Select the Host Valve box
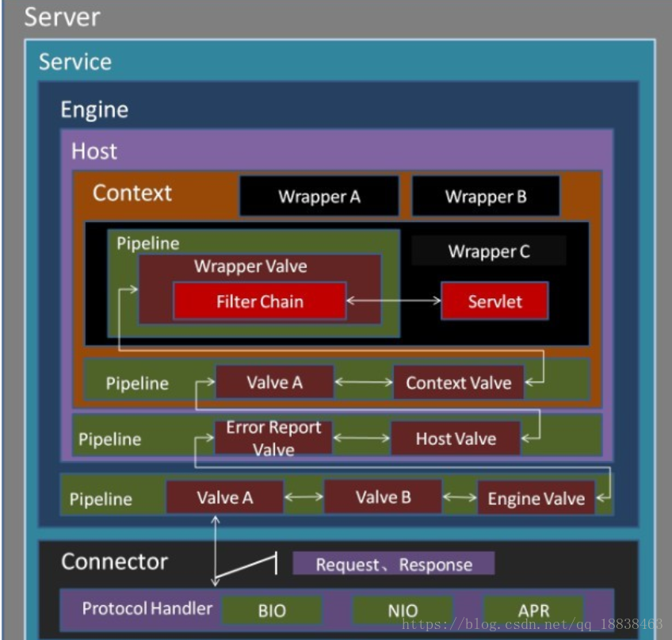 click(x=456, y=439)
